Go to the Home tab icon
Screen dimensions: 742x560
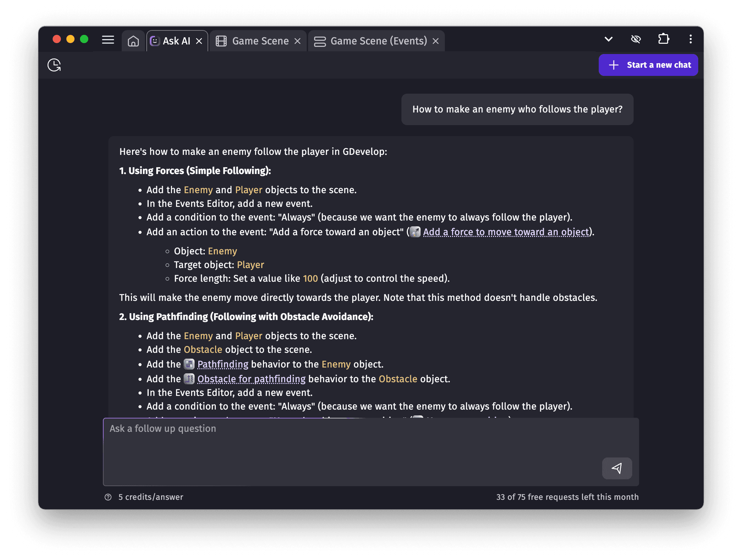pyautogui.click(x=133, y=41)
